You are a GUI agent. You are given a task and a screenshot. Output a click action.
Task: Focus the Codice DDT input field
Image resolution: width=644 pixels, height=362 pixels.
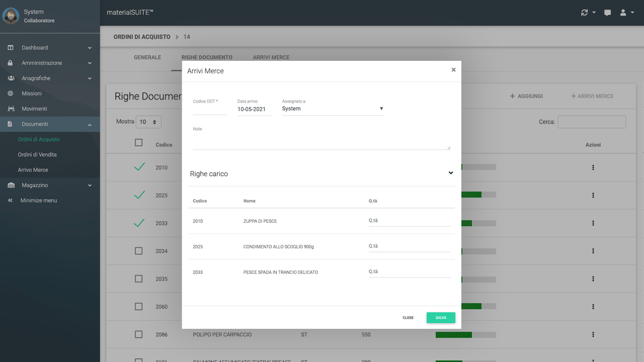pos(210,109)
